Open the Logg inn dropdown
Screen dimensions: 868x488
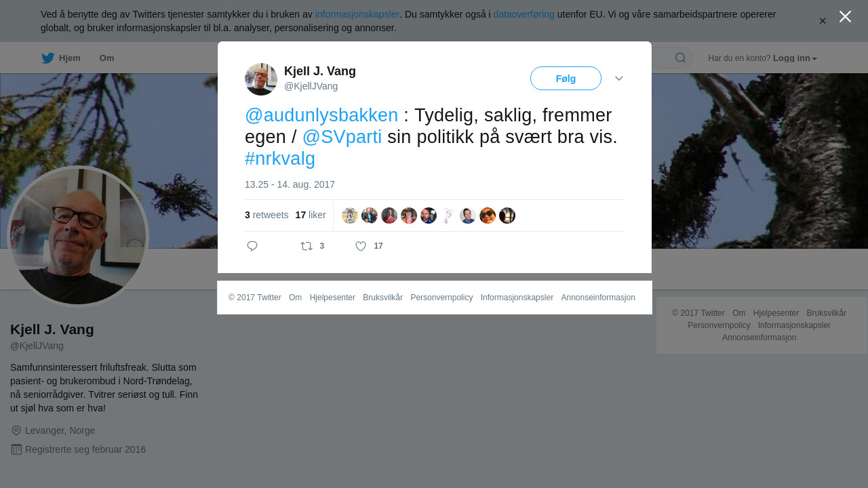[795, 58]
